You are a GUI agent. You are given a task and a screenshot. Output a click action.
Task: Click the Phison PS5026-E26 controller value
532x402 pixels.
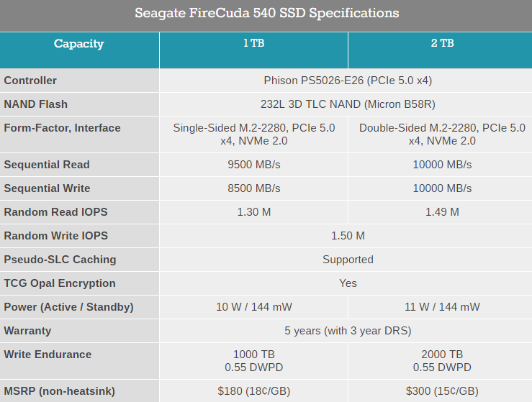[348, 81]
